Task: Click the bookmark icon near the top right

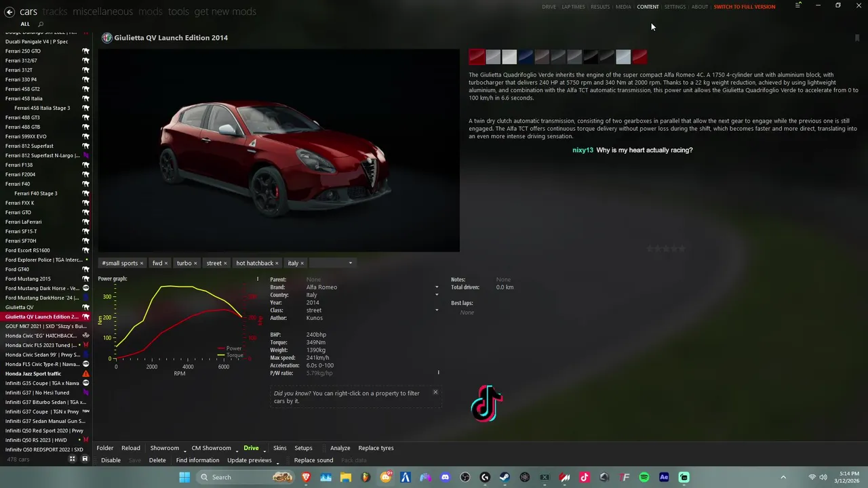Action: coord(857,38)
